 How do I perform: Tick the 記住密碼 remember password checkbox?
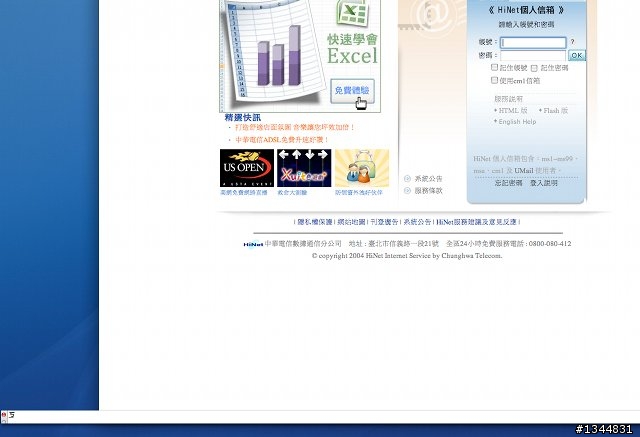click(534, 68)
